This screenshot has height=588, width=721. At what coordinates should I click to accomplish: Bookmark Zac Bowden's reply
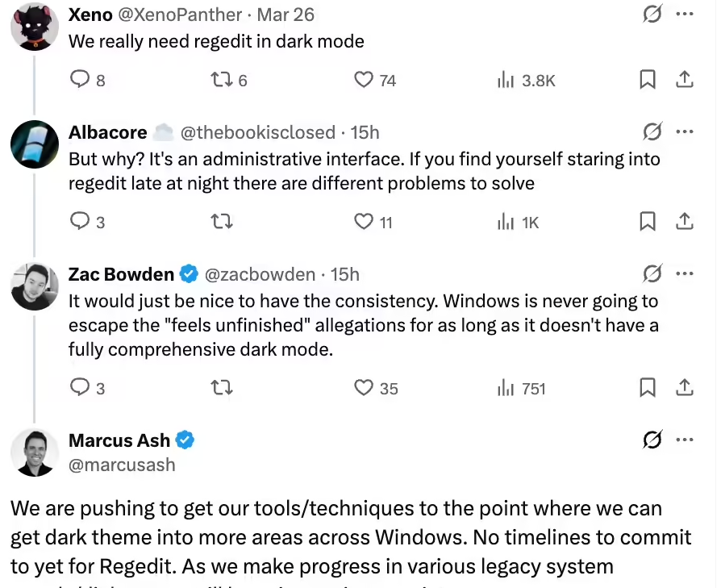point(648,388)
